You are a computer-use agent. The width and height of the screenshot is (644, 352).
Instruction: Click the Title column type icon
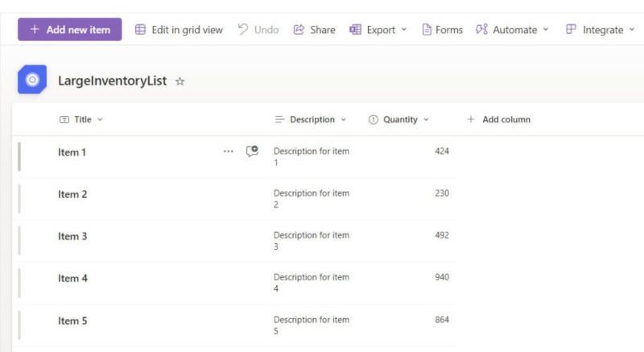pyautogui.click(x=64, y=119)
